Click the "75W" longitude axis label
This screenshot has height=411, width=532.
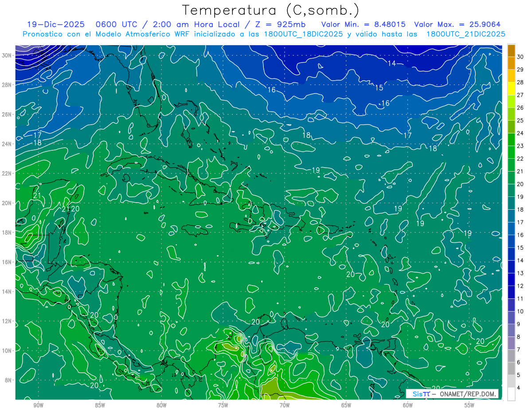tap(223, 405)
